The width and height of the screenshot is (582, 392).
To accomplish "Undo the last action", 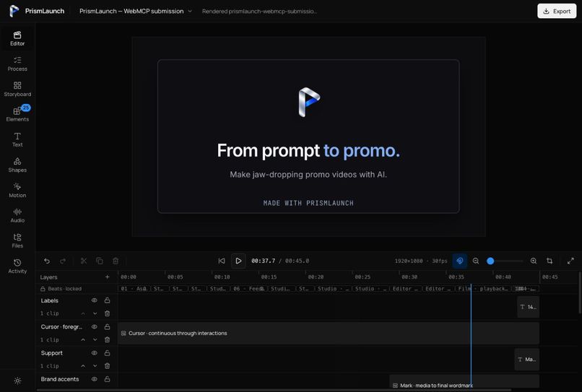I will pyautogui.click(x=47, y=261).
